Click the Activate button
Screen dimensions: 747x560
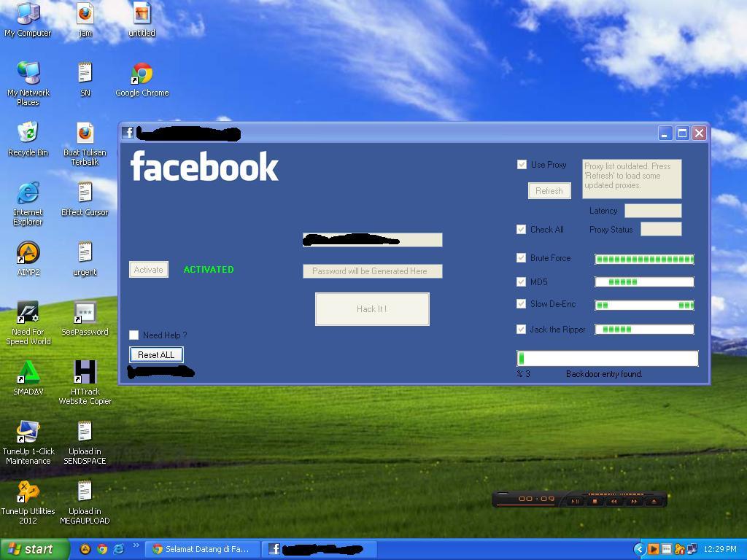[149, 270]
